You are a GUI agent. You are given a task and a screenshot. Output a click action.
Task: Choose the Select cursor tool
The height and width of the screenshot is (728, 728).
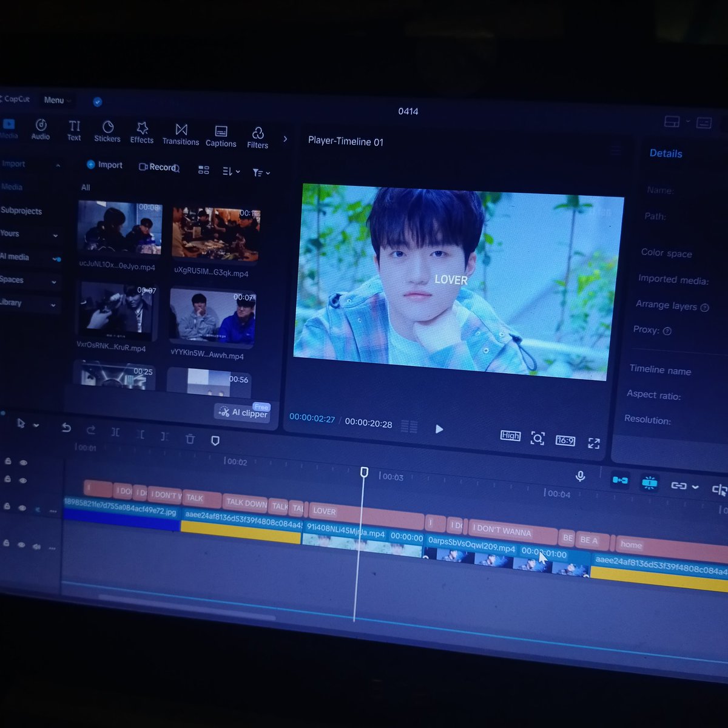21,423
